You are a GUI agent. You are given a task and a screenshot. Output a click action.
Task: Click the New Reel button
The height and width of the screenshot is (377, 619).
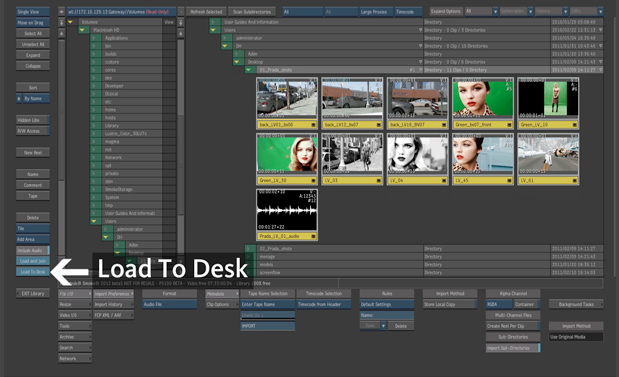point(33,152)
